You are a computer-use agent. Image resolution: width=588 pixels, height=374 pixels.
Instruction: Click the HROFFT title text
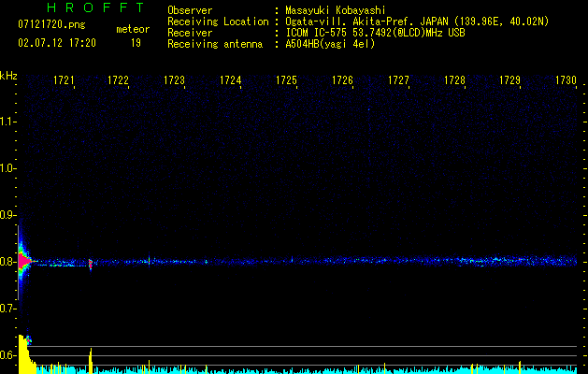coord(96,7)
